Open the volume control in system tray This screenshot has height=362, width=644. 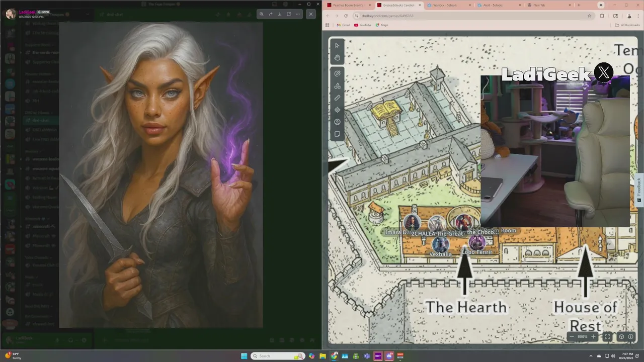coord(613,356)
